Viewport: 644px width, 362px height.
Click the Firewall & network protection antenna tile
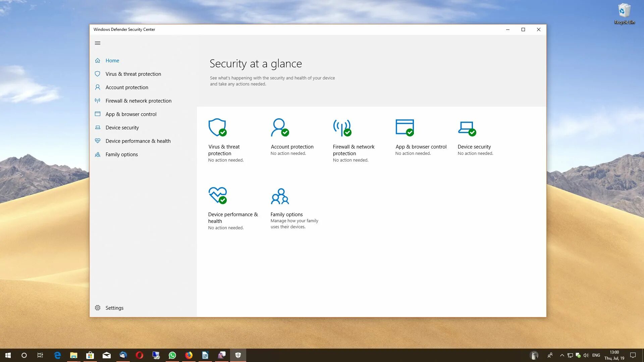(x=342, y=127)
